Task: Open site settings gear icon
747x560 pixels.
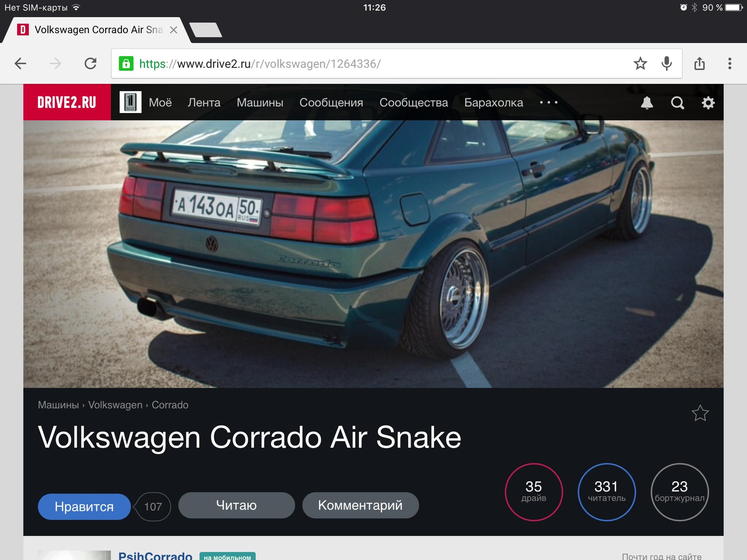Action: (x=708, y=103)
